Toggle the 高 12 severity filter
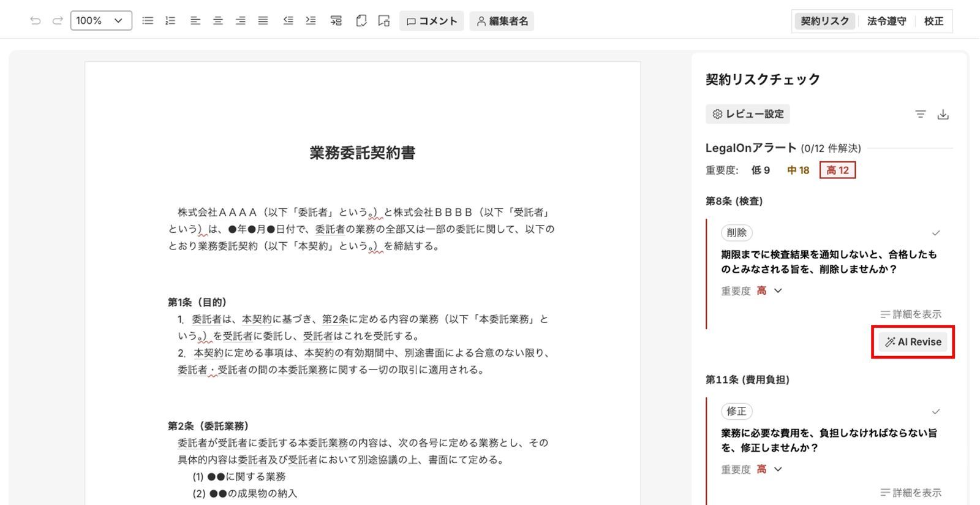Image resolution: width=980 pixels, height=505 pixels. point(837,170)
